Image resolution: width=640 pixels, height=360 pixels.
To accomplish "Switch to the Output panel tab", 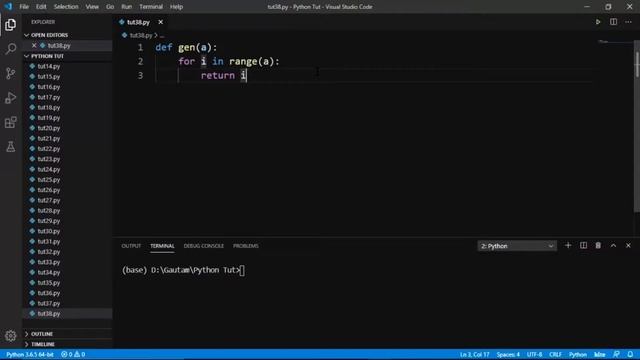I will coord(131,246).
